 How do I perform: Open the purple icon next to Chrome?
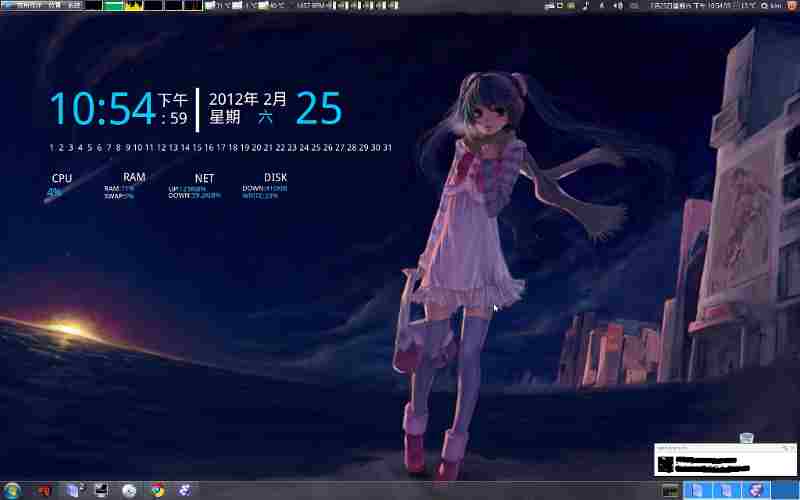tap(185, 491)
